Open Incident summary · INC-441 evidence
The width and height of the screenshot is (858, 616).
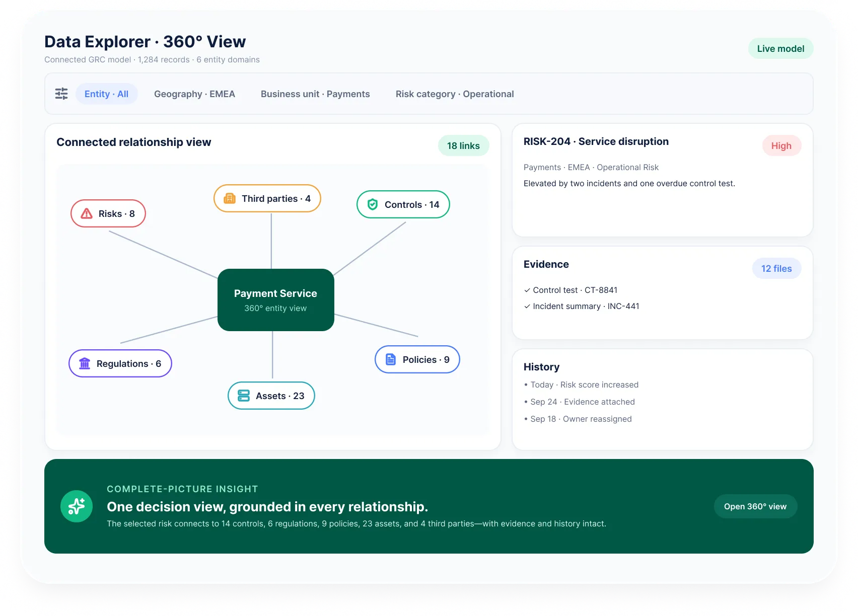(x=586, y=306)
